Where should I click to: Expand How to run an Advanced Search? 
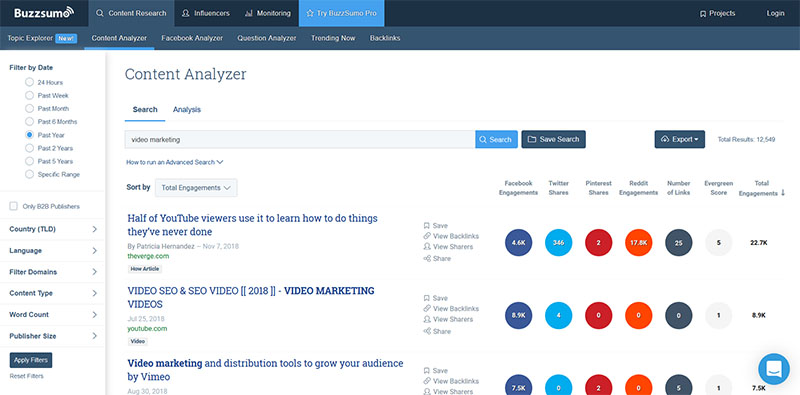174,162
